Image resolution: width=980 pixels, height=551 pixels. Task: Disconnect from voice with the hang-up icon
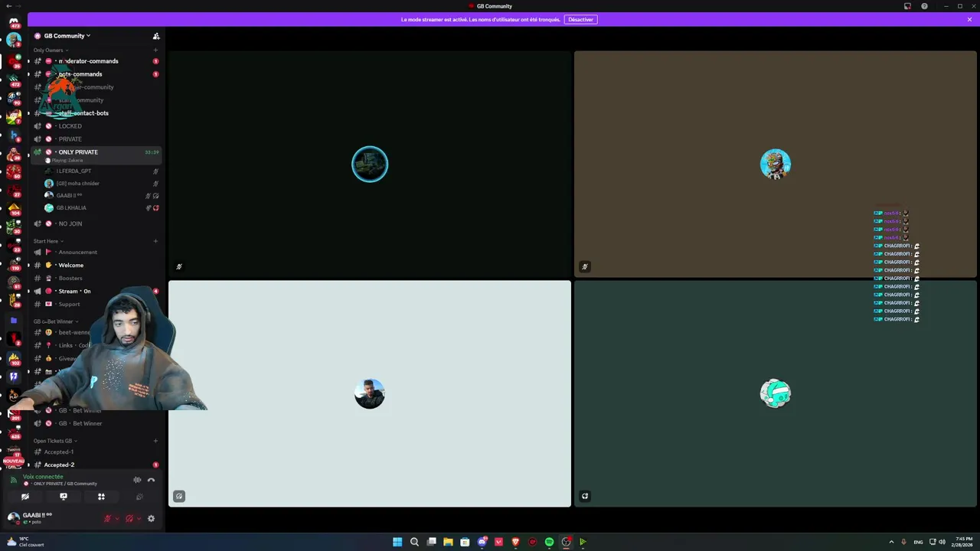click(x=151, y=480)
